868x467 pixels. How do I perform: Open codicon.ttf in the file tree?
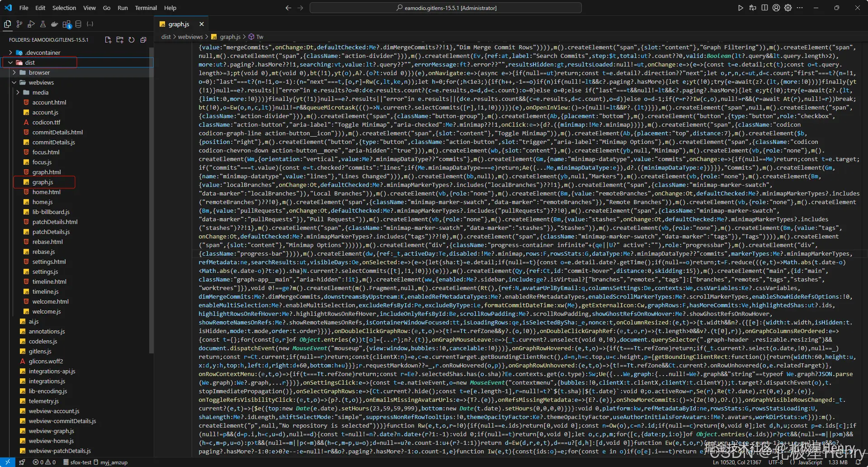coord(46,122)
